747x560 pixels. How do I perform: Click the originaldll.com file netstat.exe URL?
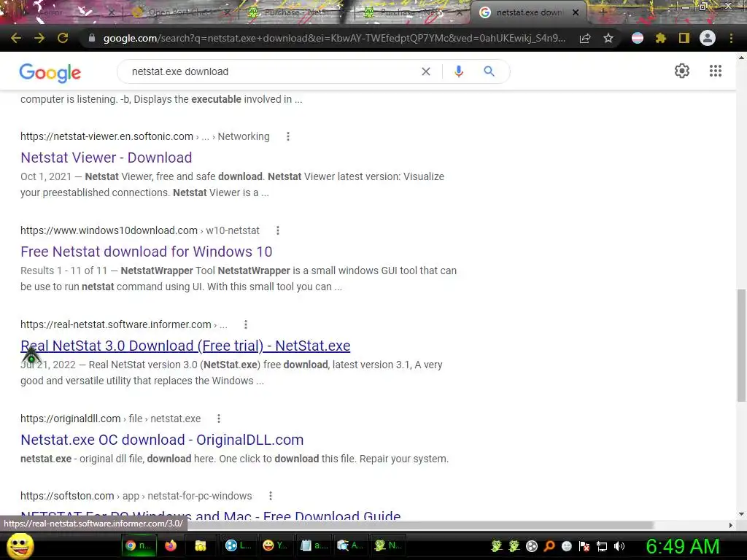(x=111, y=419)
